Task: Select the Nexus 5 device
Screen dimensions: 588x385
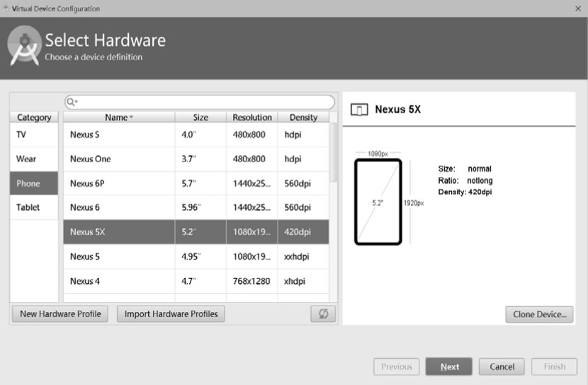Action: tap(196, 256)
